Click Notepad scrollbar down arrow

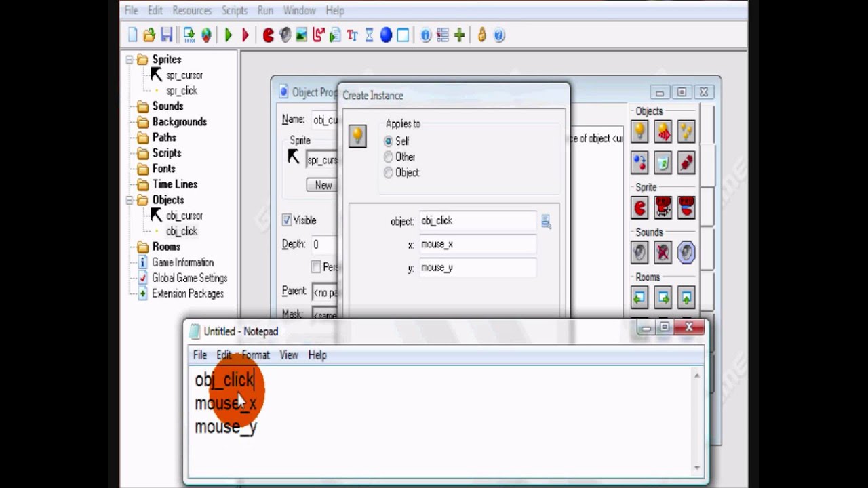pos(696,468)
